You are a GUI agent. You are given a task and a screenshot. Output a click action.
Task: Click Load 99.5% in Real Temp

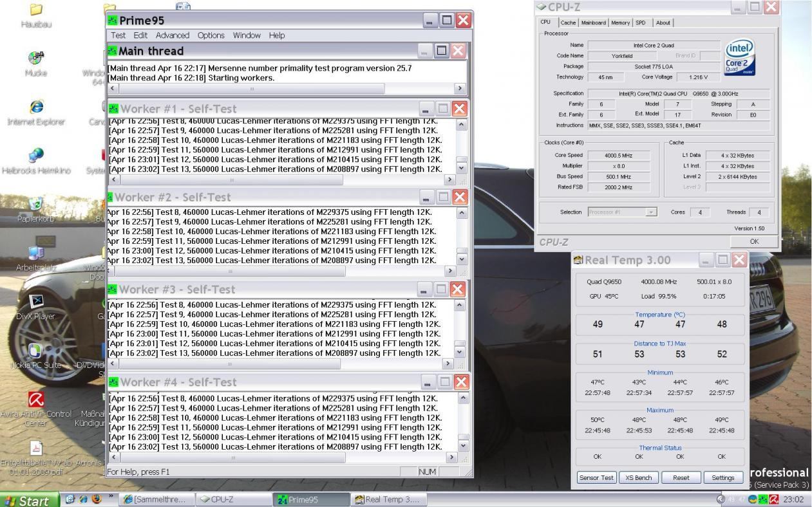659,297
